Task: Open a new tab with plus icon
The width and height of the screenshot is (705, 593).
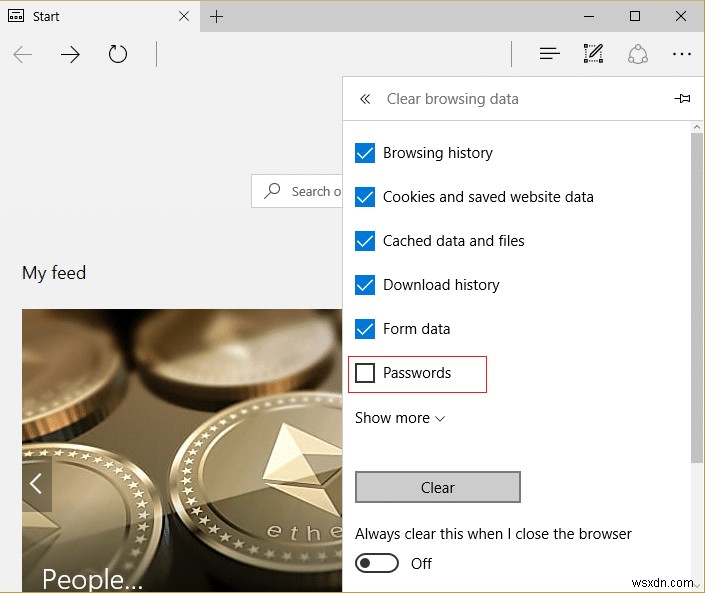Action: click(217, 16)
